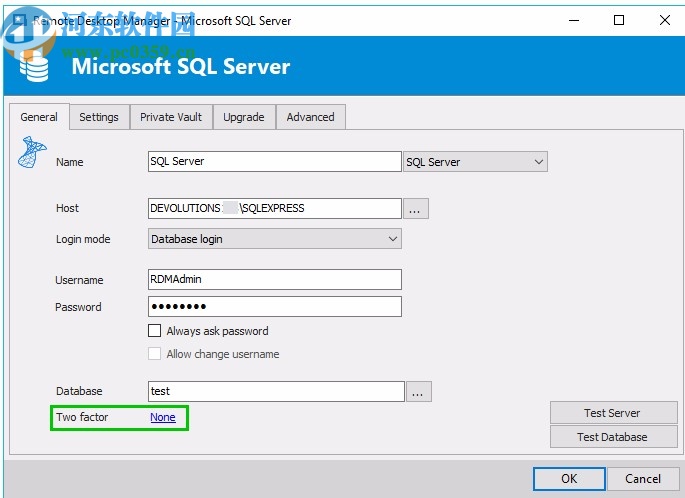Click the Test Database button

[613, 437]
